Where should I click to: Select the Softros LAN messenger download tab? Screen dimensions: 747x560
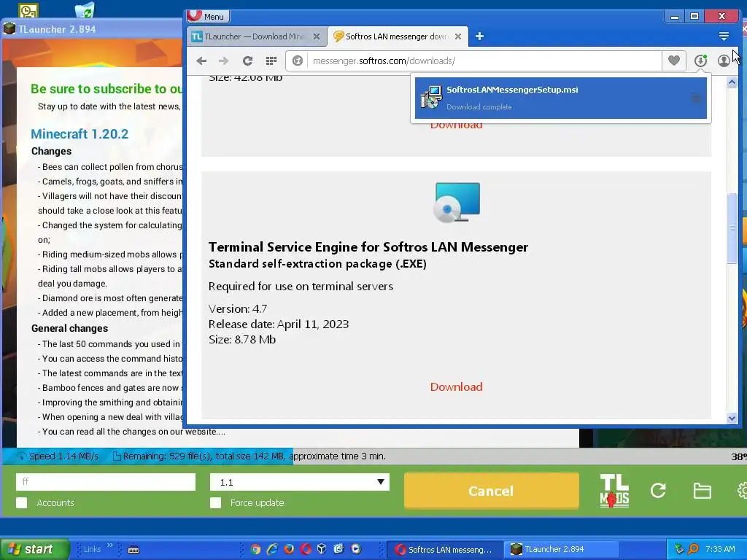point(398,36)
